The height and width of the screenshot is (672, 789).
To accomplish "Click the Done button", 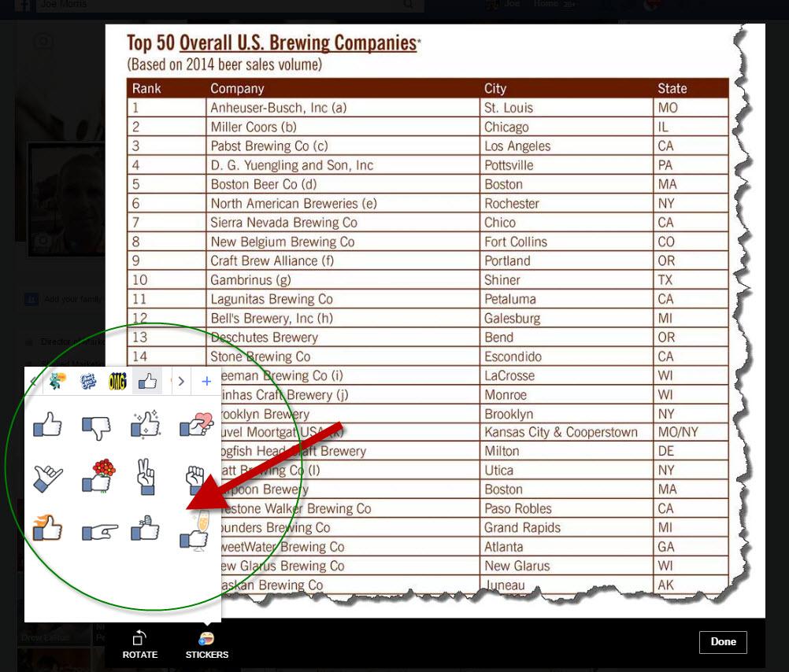I will pyautogui.click(x=723, y=642).
